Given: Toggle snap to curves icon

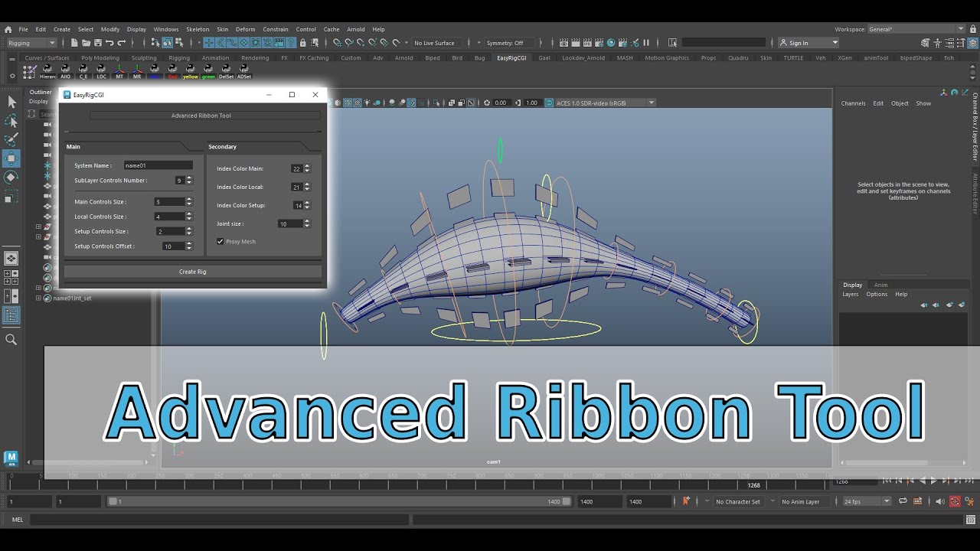Looking at the screenshot, I should coord(349,43).
